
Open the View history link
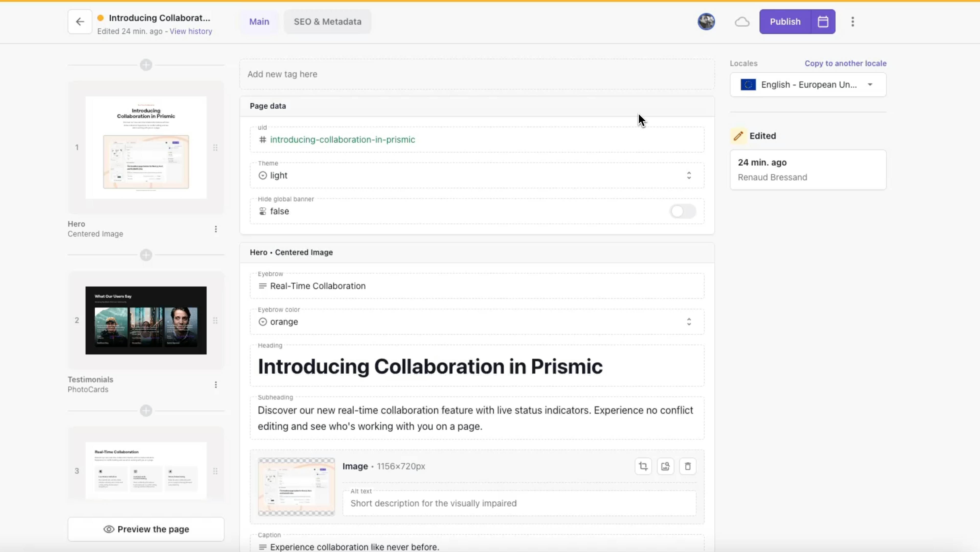click(190, 31)
